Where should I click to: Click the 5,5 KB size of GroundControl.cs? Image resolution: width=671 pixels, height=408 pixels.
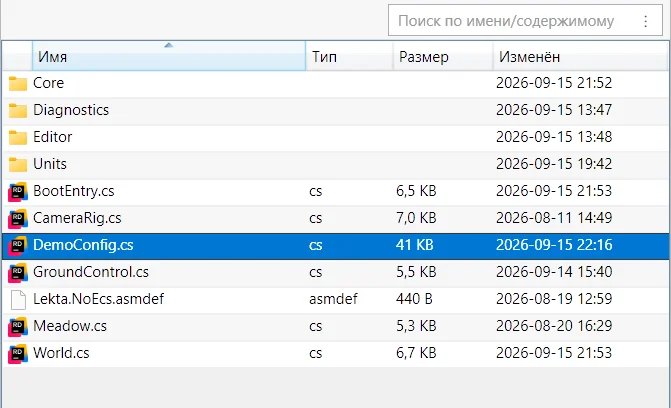tap(416, 272)
